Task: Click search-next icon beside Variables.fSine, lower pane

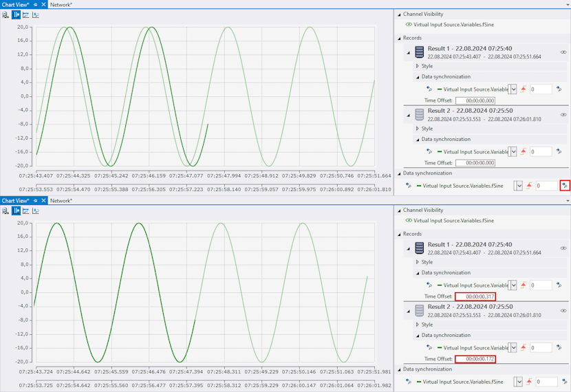Action: 565,382
